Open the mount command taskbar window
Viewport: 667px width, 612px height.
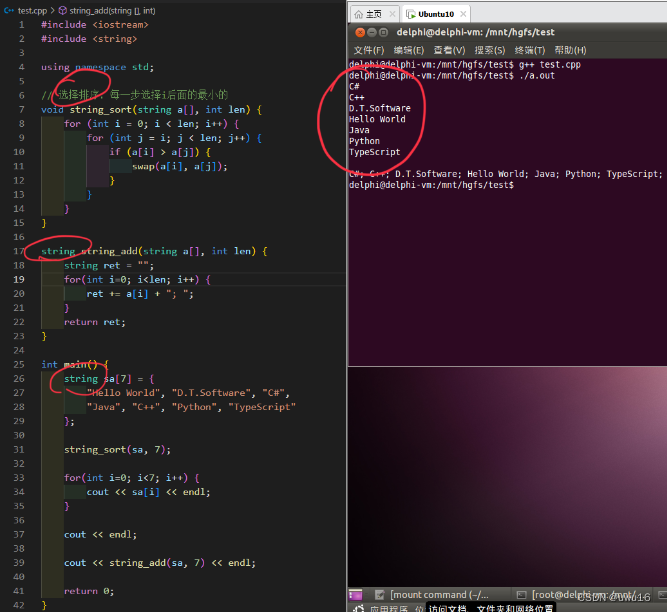pyautogui.click(x=432, y=595)
